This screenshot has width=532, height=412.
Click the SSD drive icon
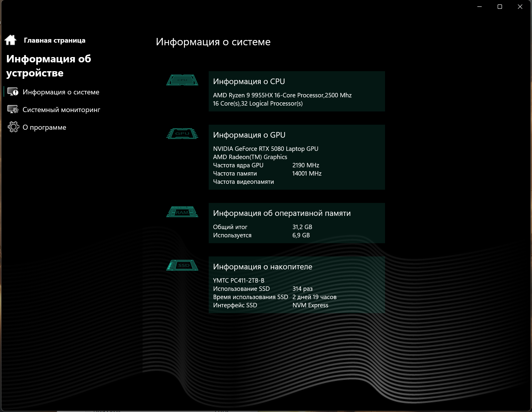point(182,265)
